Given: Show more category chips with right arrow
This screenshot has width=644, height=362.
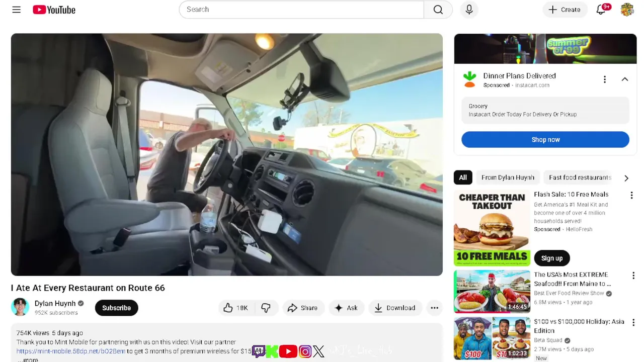Looking at the screenshot, I should coord(626,178).
